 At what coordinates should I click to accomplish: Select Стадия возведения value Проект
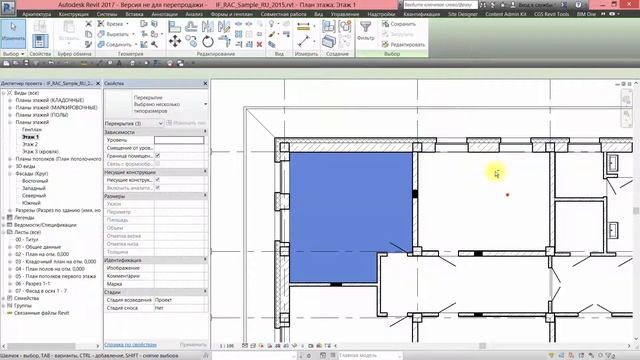pos(180,300)
